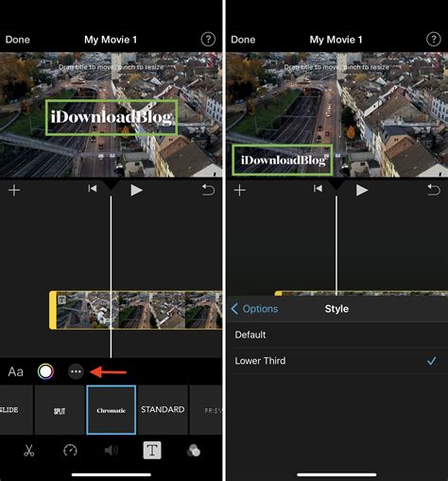Skip to beginning in right screen
The image size is (448, 481).
(318, 189)
